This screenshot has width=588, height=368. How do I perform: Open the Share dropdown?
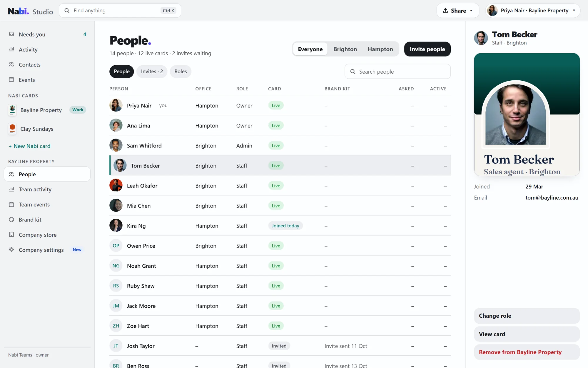tap(458, 11)
